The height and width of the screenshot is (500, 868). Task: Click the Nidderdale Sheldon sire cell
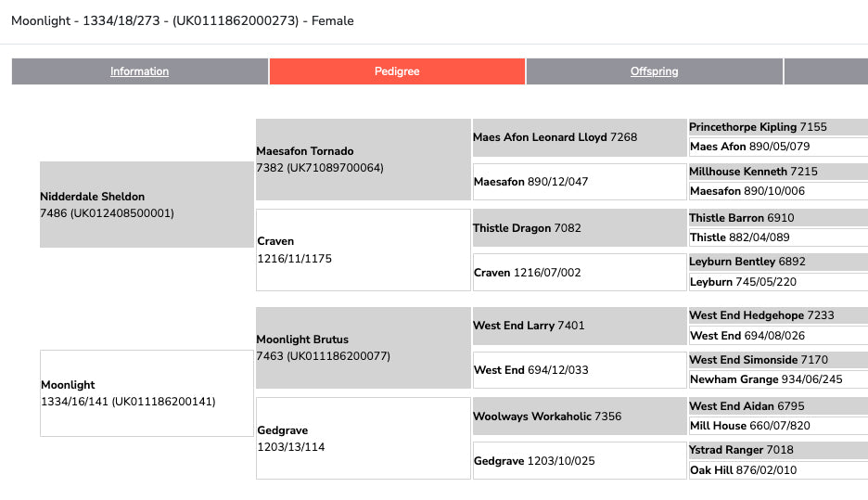click(x=147, y=205)
